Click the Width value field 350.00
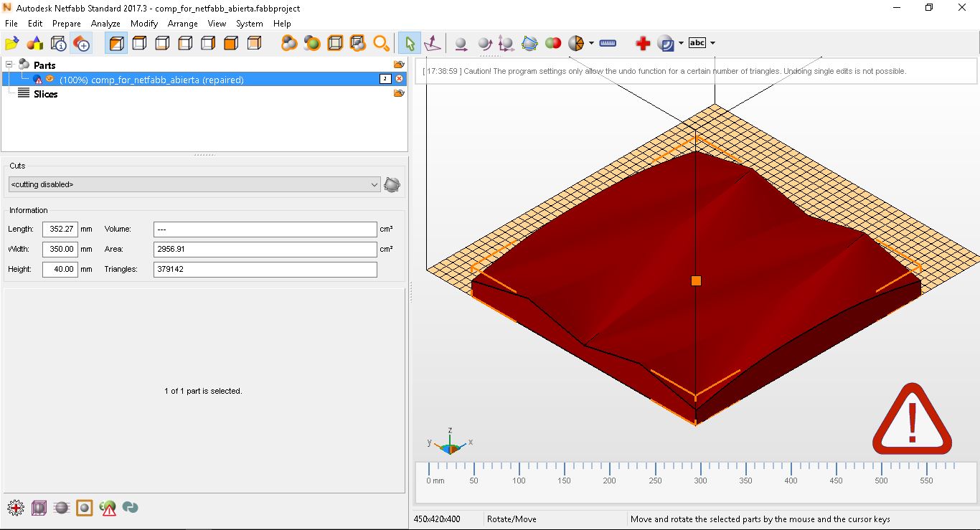 coord(60,250)
